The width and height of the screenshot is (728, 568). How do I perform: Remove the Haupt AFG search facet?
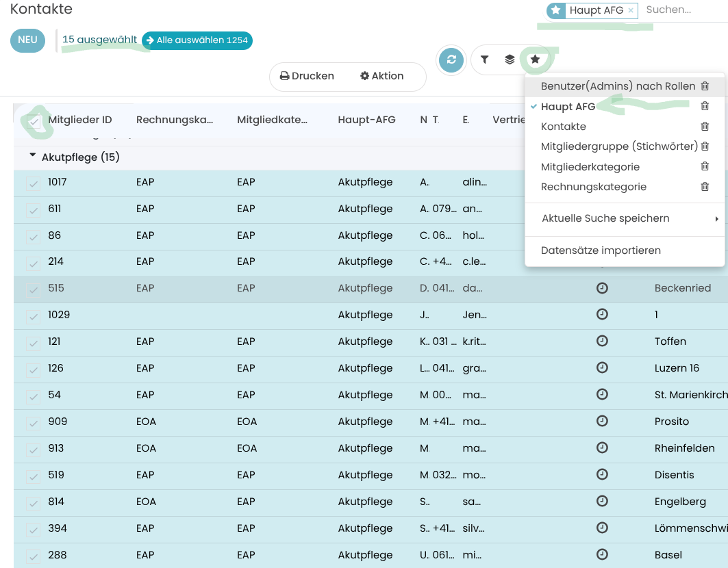631,10
